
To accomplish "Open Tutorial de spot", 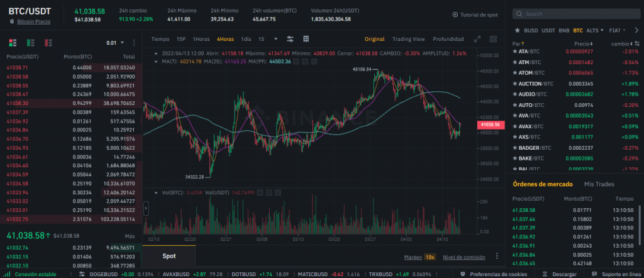I will point(475,15).
